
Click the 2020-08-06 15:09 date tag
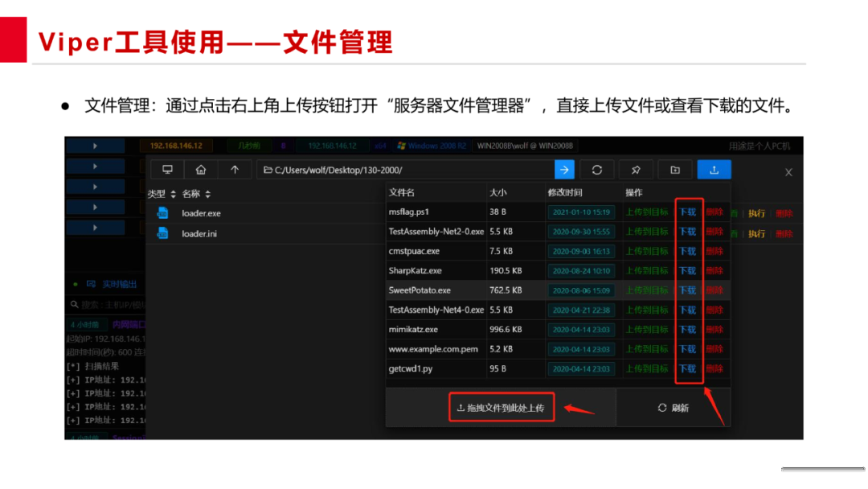[581, 290]
